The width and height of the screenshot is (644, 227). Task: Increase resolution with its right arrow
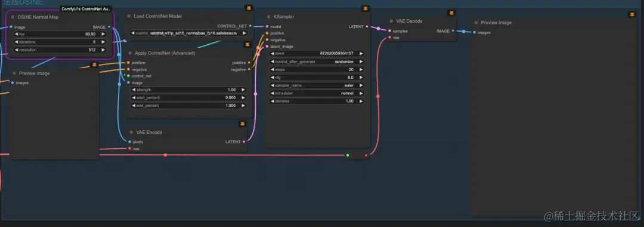103,50
